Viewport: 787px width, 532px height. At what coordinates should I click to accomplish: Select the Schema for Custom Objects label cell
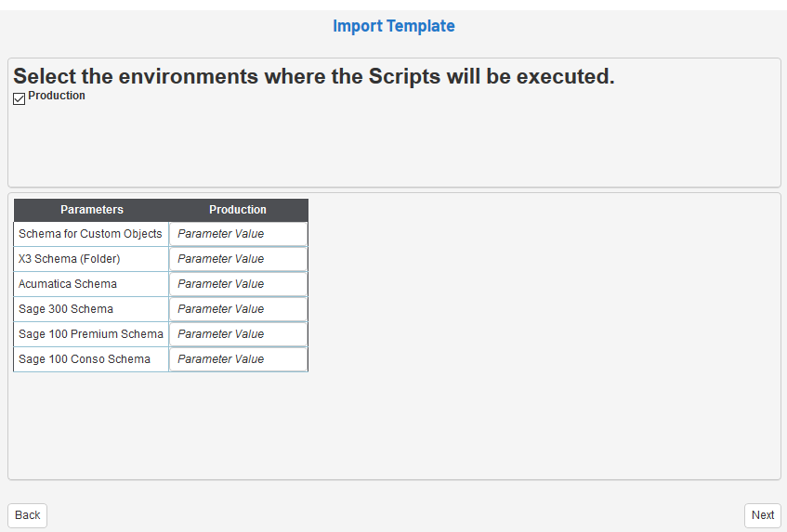click(x=91, y=234)
